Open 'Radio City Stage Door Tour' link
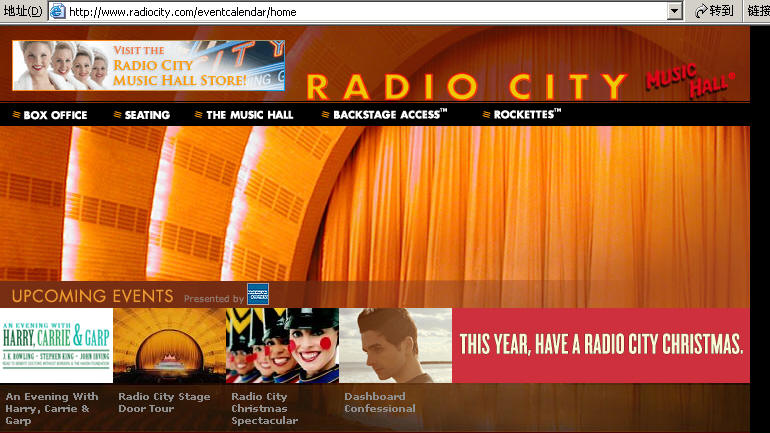Viewport: 770px width, 433px height. 164,403
